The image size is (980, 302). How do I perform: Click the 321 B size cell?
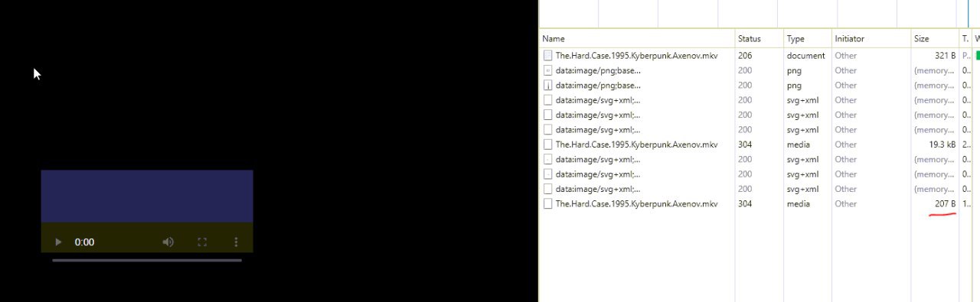coord(945,56)
